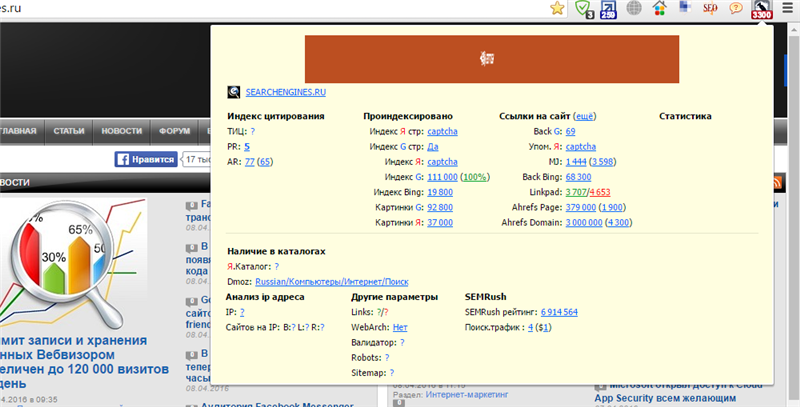Open MJ value 1 444
800x407 pixels.
pos(576,162)
